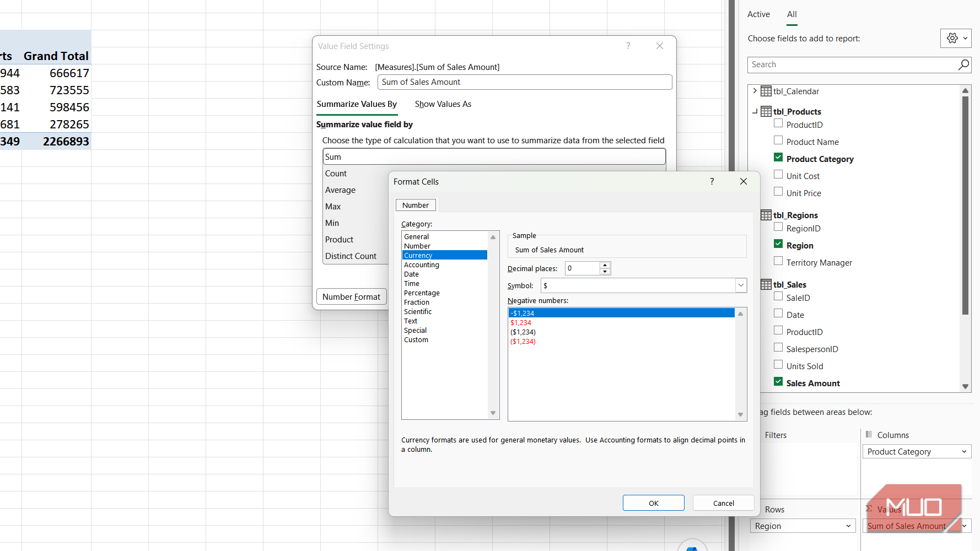980x551 pixels.
Task: Check the Date field under tbl_Sales
Action: [x=778, y=313]
